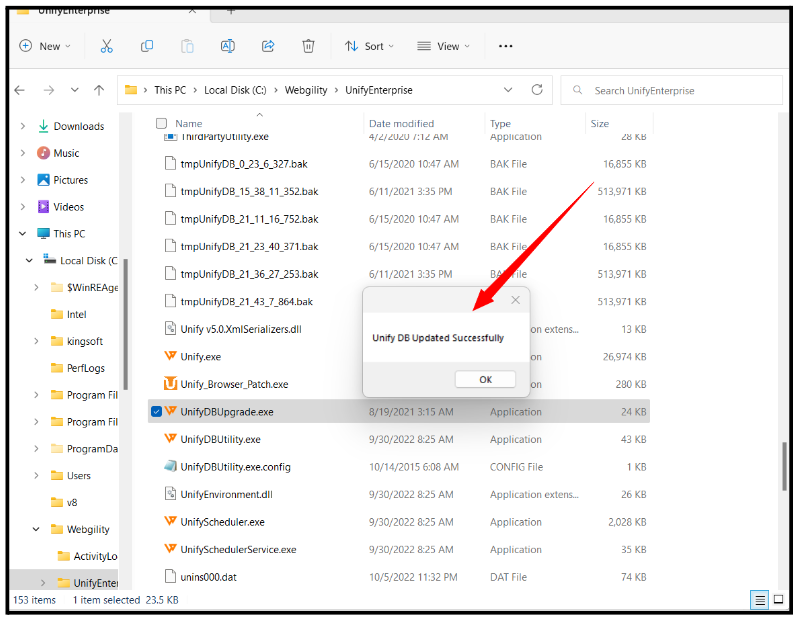This screenshot has width=798, height=620.
Task: Switch to large thumbnails view icon
Action: pyautogui.click(x=779, y=600)
